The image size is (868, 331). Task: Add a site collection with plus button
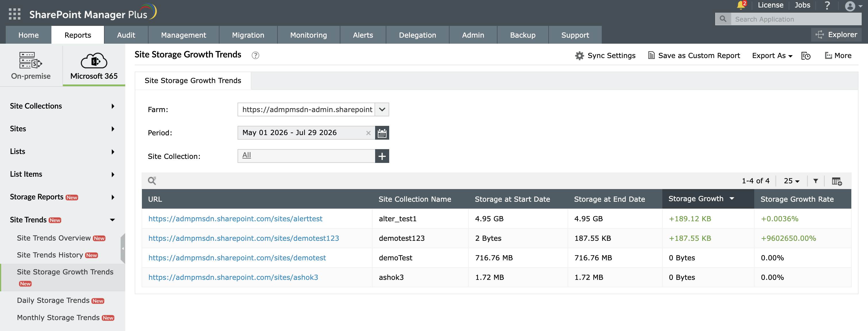(x=382, y=156)
